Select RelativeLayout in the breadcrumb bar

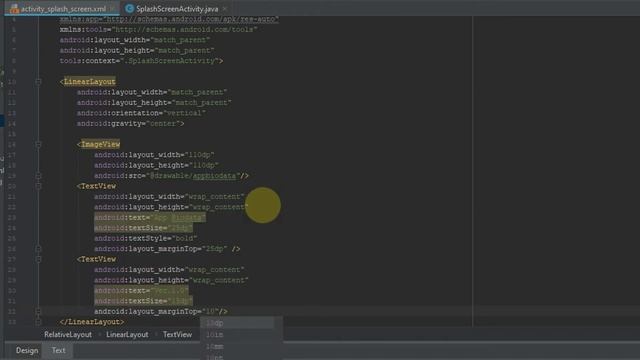click(x=68, y=334)
